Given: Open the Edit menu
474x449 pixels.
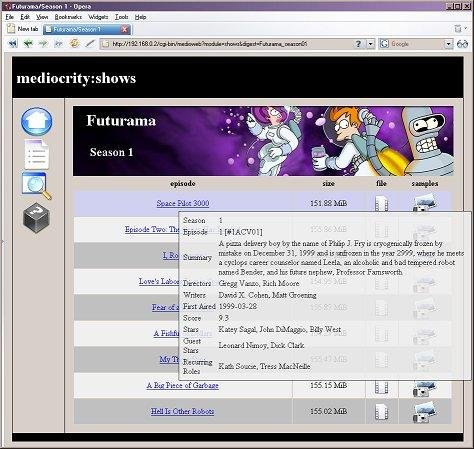Looking at the screenshot, I should coord(25,17).
